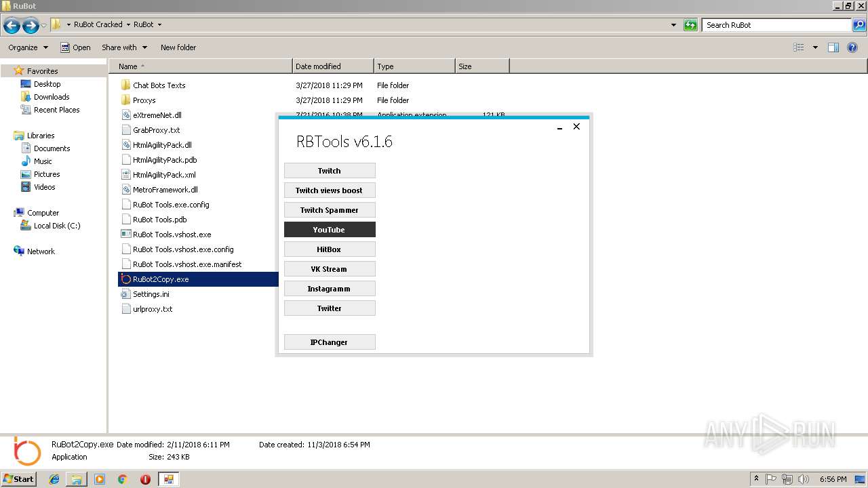
Task: Open Recent Places in navigation pane
Action: pos(56,110)
